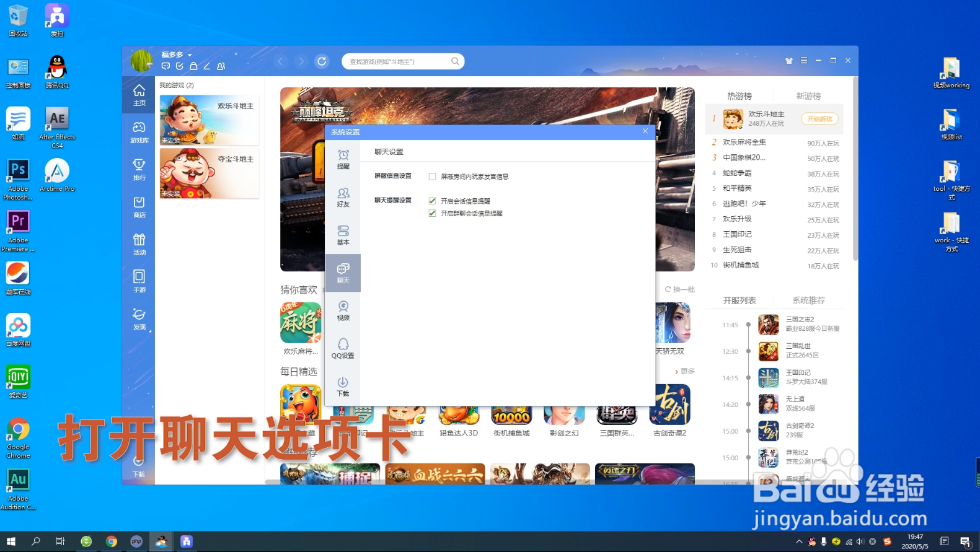Screen dimensions: 980x552
Task: Open the QQ设置 settings tab
Action: coord(343,349)
